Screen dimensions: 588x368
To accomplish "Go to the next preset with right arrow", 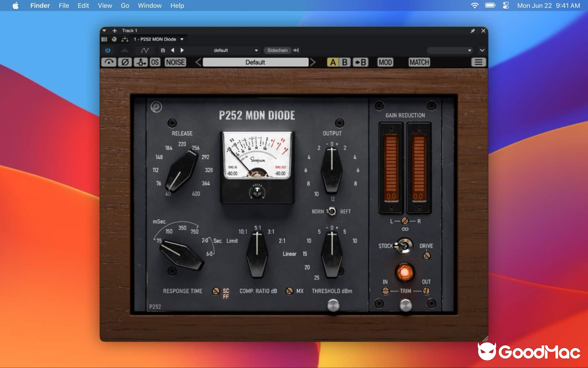I will tap(313, 62).
